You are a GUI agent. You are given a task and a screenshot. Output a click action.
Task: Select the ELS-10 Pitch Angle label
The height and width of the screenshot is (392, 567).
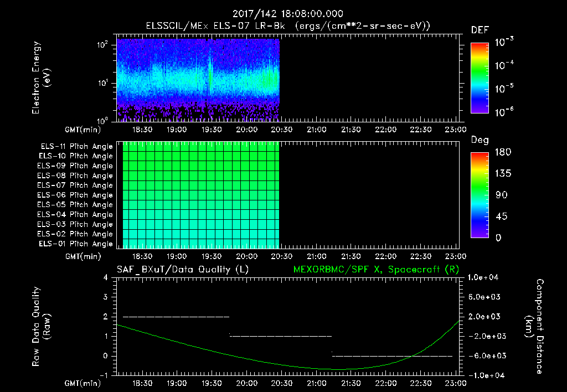[75, 156]
